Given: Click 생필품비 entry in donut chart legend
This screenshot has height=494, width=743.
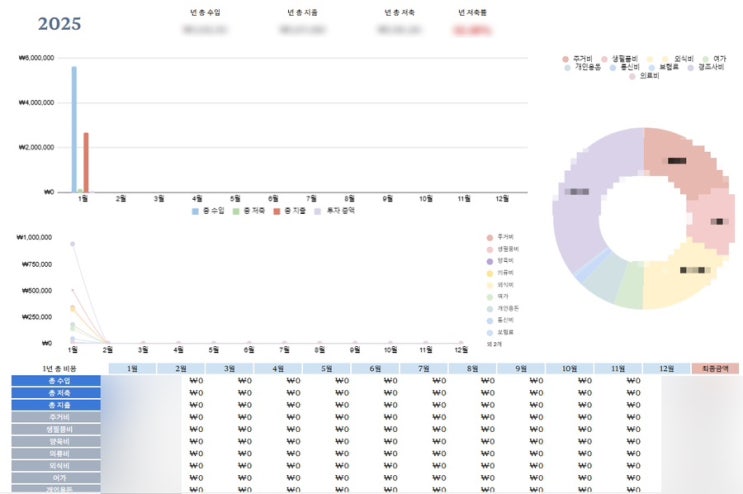Looking at the screenshot, I should pos(620,59).
